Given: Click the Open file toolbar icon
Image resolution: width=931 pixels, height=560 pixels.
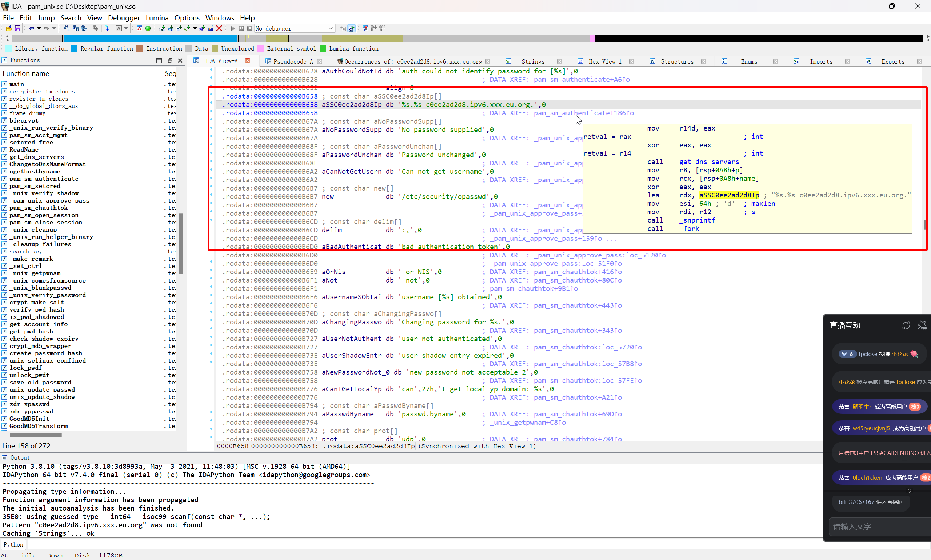Looking at the screenshot, I should (9, 28).
